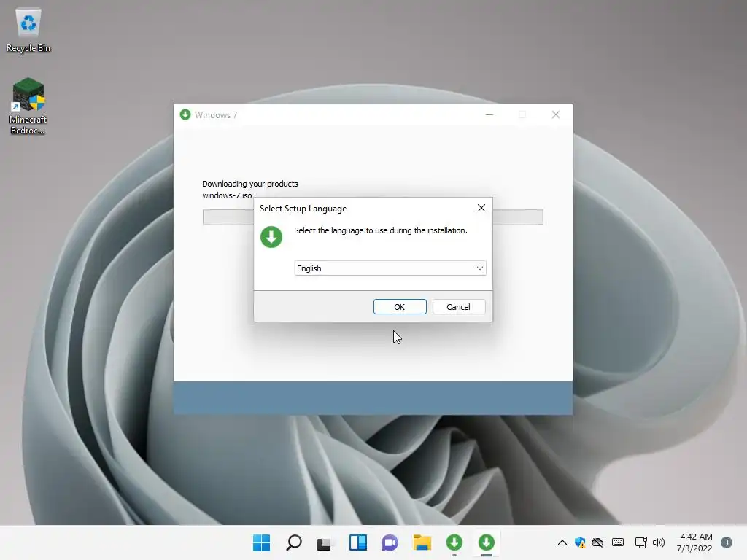This screenshot has width=747, height=560.
Task: Click the OneDrive cloud tray icon
Action: [597, 542]
